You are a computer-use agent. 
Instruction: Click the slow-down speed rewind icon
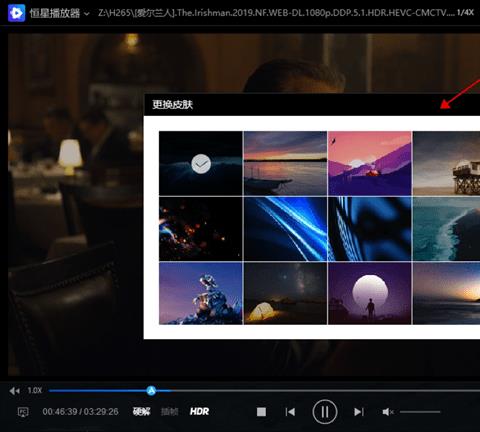point(15,391)
